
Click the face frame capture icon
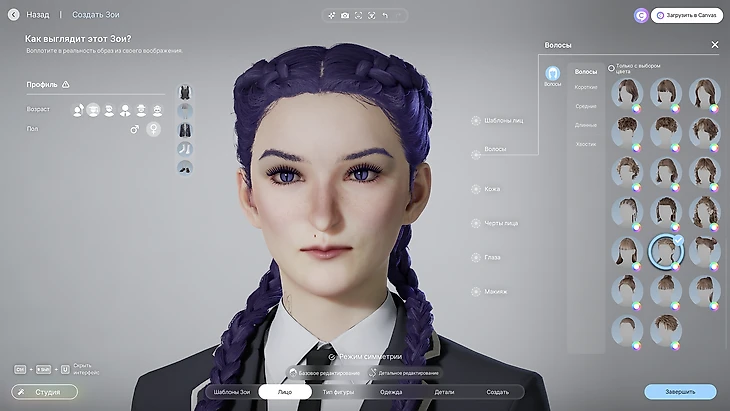(x=358, y=15)
